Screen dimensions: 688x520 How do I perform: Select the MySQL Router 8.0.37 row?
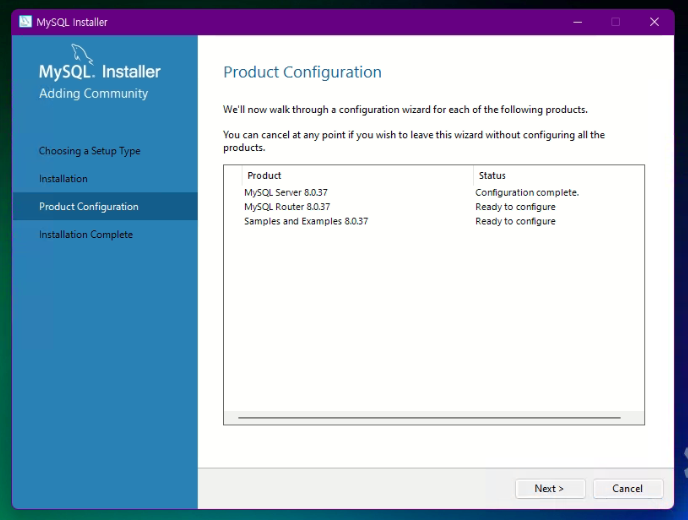(434, 207)
